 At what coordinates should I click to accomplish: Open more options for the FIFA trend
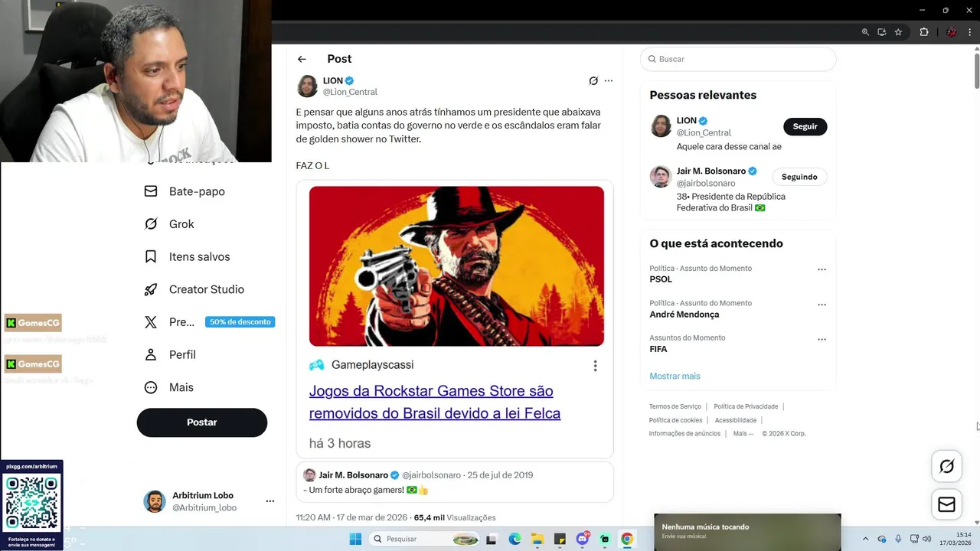point(822,339)
